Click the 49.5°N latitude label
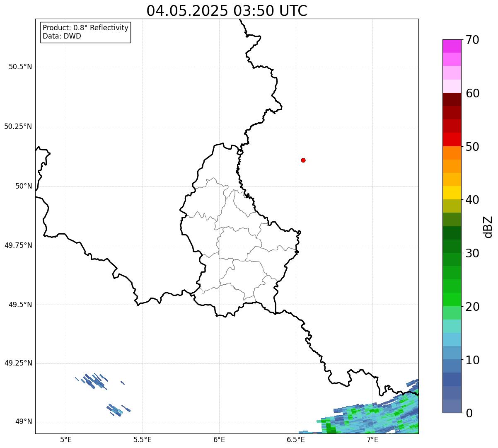The width and height of the screenshot is (498, 448). click(x=20, y=305)
